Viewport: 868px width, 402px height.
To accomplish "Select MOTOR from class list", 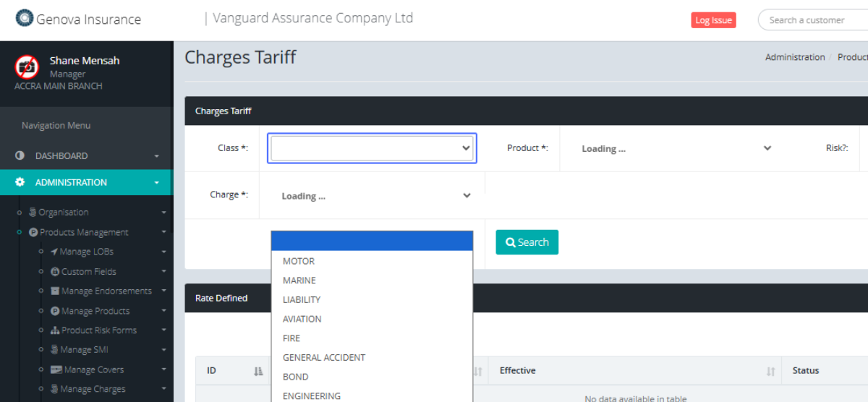I will 299,261.
